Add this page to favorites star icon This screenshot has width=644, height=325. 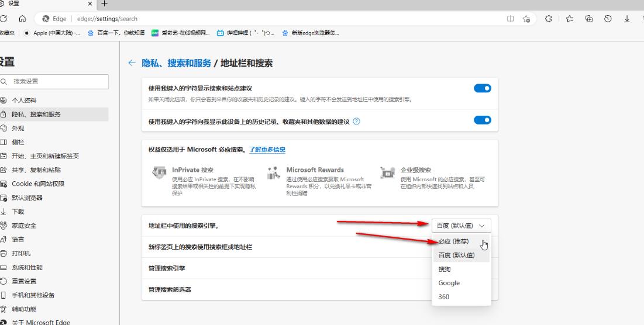coord(526,19)
